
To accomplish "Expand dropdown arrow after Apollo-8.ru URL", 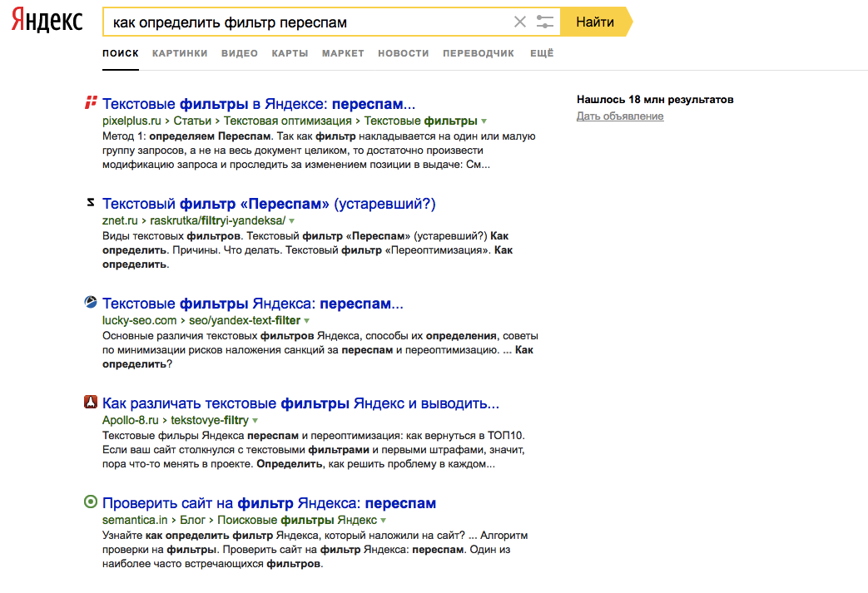I will pyautogui.click(x=255, y=420).
